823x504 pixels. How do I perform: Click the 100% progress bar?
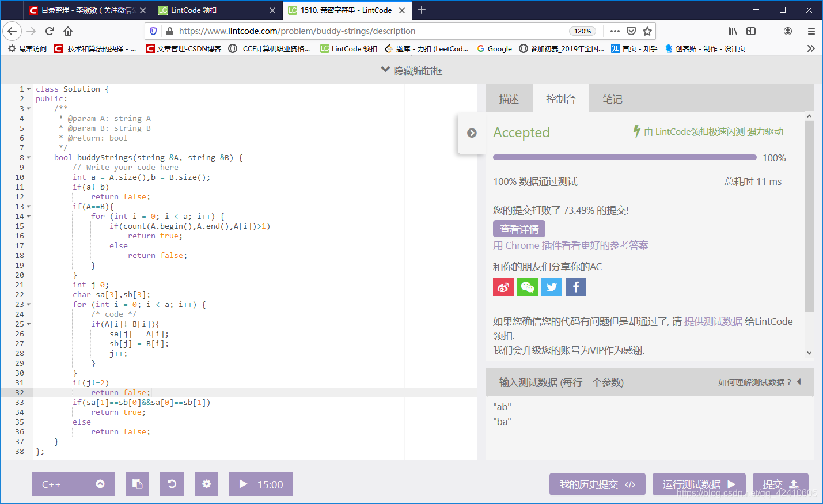click(x=624, y=157)
